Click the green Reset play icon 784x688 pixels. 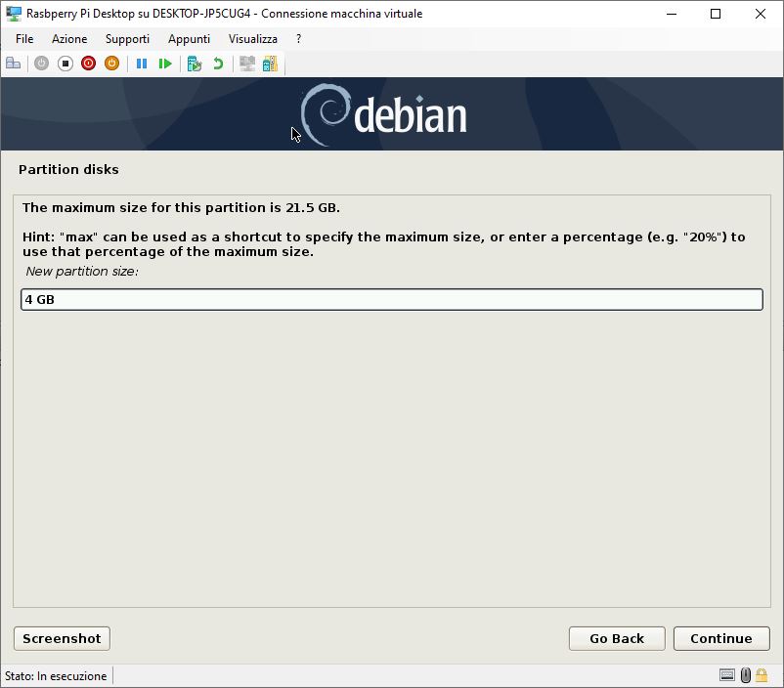(165, 64)
